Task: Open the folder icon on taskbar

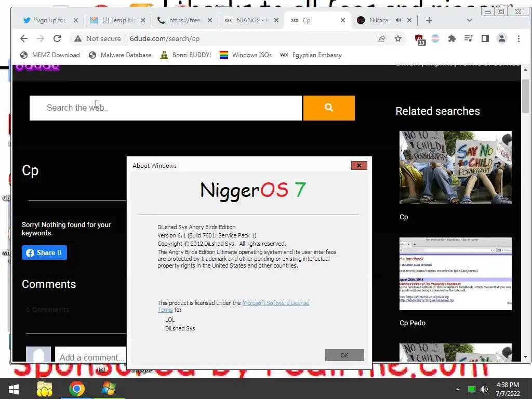Action: point(45,389)
